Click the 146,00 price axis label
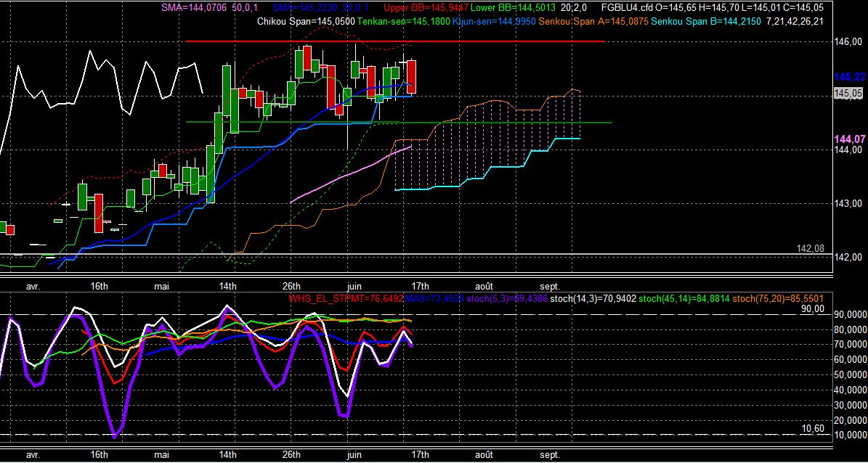Screen dimensions: 868x463 848,42
